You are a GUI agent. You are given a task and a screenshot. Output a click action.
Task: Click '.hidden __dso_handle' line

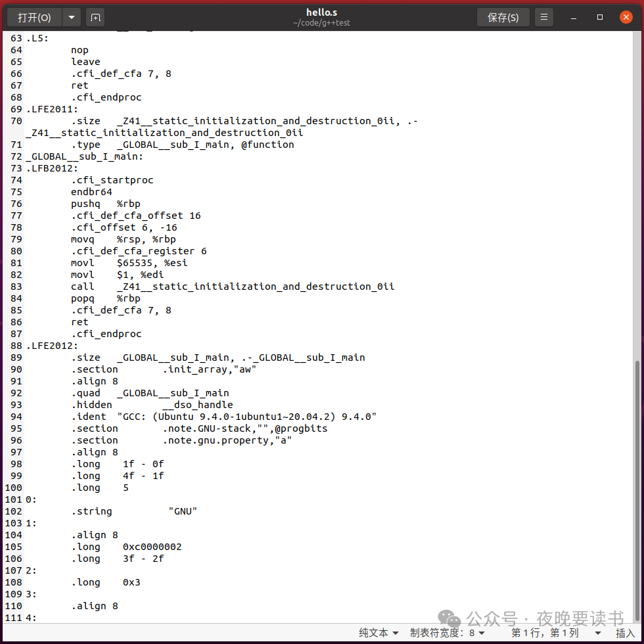[x=152, y=405]
